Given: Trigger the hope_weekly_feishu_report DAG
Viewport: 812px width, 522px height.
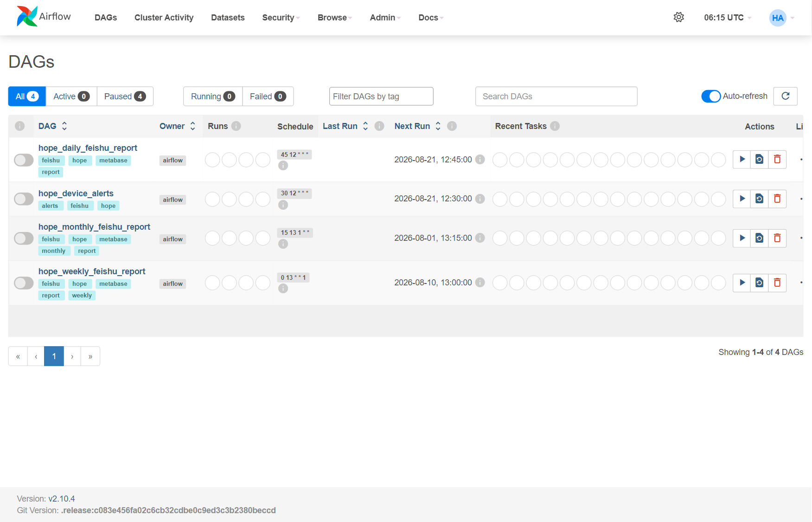Looking at the screenshot, I should [x=742, y=283].
